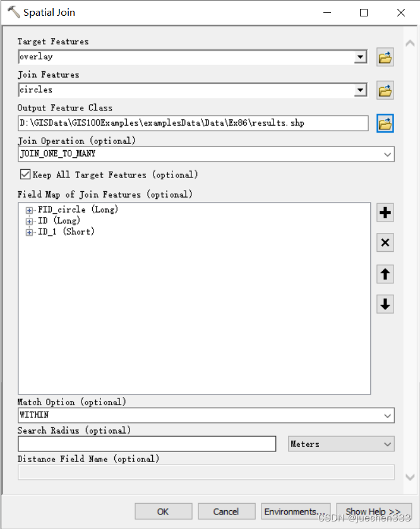This screenshot has height=529, width=420.
Task: Expand the ID (Long) field node
Action: (30, 222)
